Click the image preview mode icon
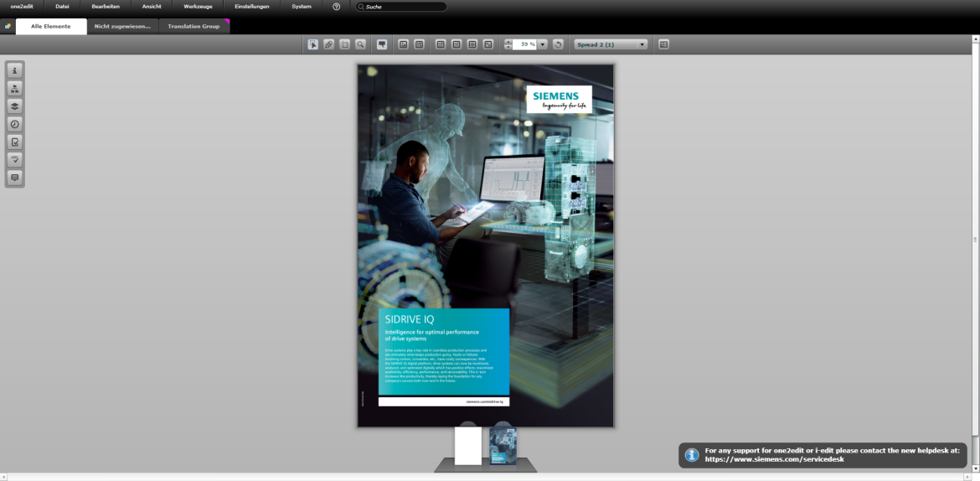Screen dimensions: 980x481 click(x=404, y=44)
